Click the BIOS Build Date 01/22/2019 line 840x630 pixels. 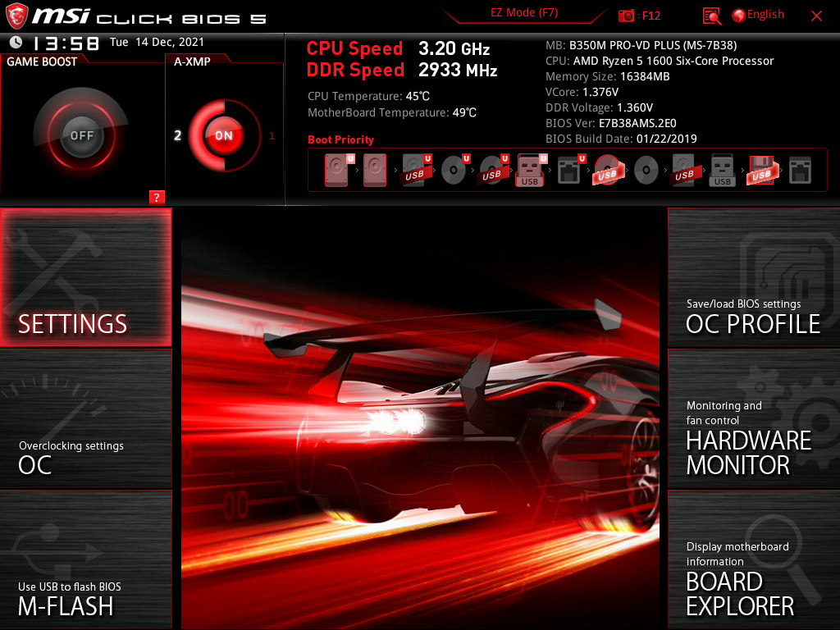[x=621, y=139]
